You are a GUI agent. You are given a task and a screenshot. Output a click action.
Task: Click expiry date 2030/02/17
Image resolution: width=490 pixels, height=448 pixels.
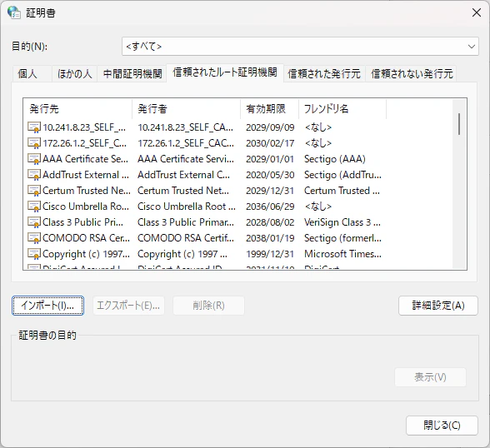point(270,143)
